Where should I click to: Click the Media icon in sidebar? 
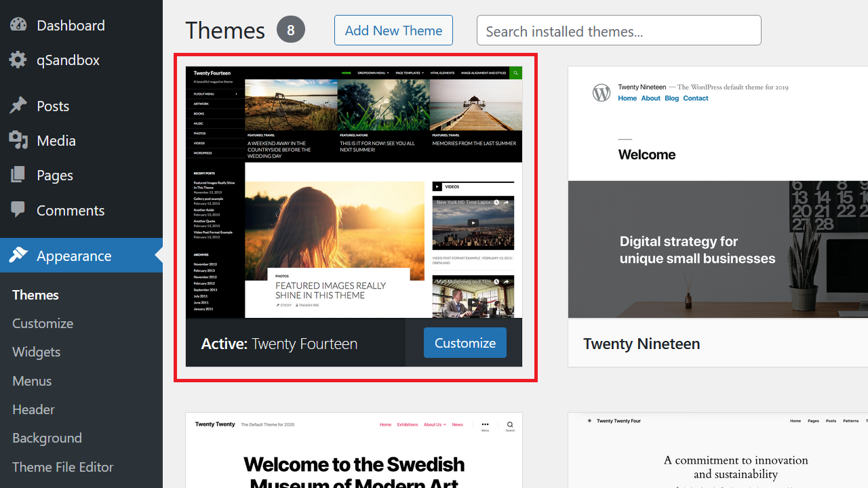click(18, 140)
